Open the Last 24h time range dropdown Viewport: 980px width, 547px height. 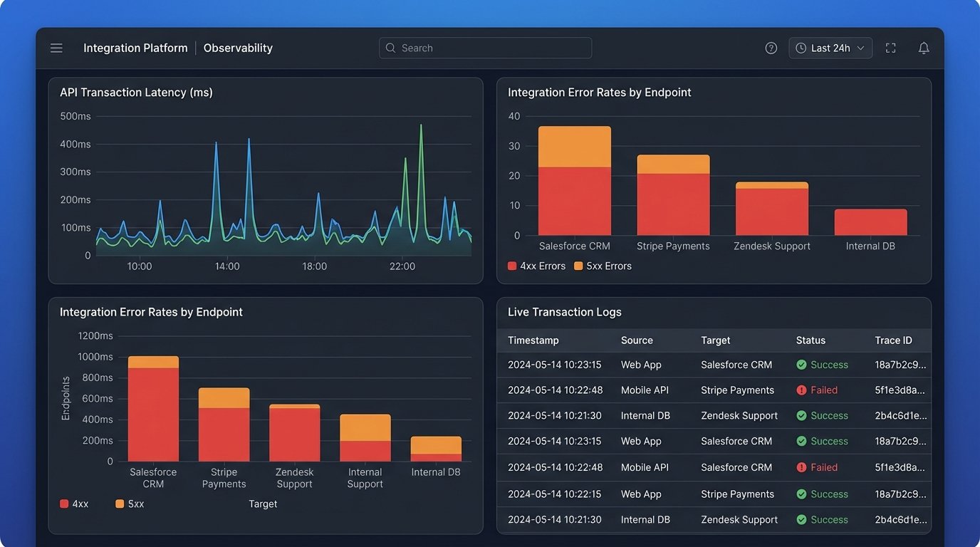[x=830, y=48]
